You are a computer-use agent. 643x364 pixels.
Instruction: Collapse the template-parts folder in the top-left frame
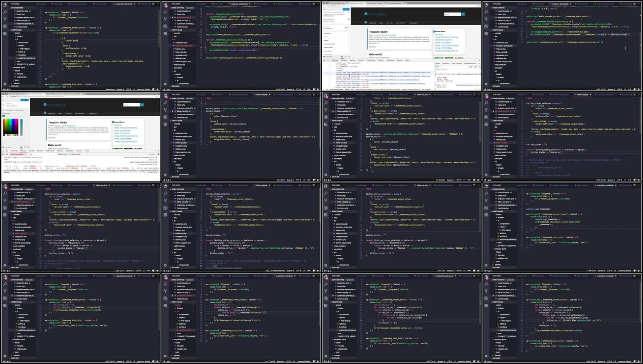click(18, 67)
